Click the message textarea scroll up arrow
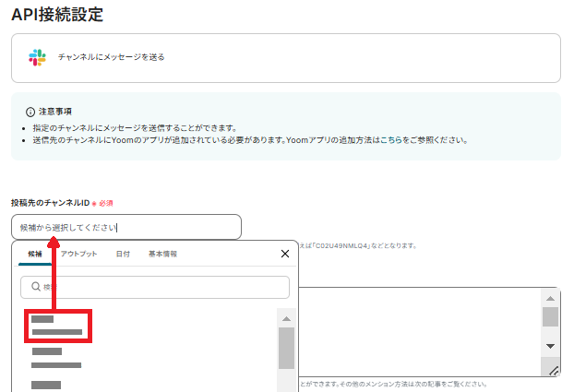Image resolution: width=574 pixels, height=392 pixels. [x=550, y=298]
